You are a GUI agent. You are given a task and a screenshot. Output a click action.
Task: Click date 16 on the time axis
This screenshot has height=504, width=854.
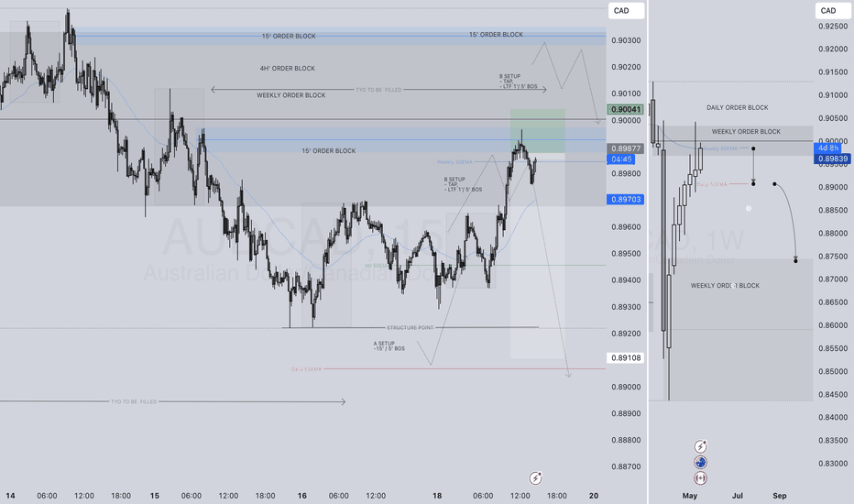301,496
